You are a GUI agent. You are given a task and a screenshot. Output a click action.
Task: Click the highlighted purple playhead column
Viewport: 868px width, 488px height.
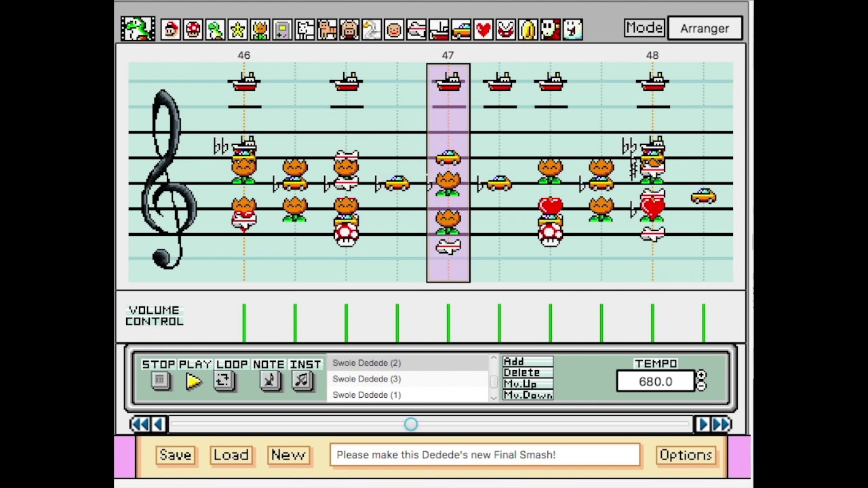[x=448, y=173]
